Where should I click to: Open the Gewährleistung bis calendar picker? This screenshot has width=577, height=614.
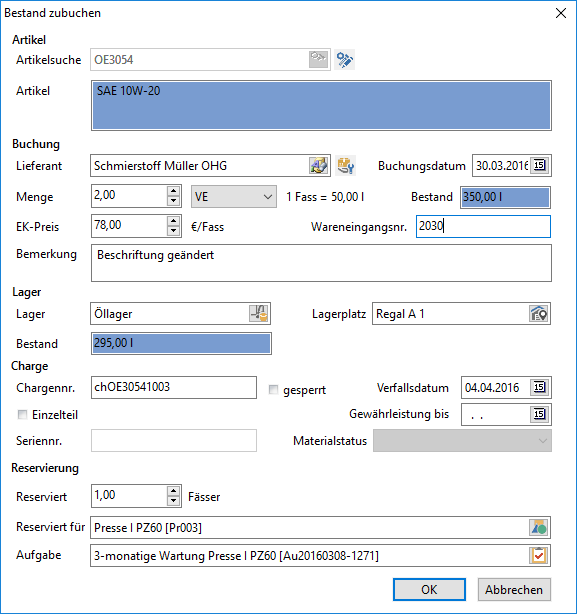click(539, 414)
